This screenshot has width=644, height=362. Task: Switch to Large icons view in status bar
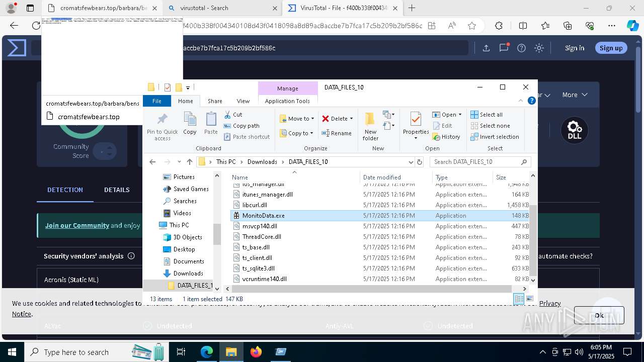(529, 299)
